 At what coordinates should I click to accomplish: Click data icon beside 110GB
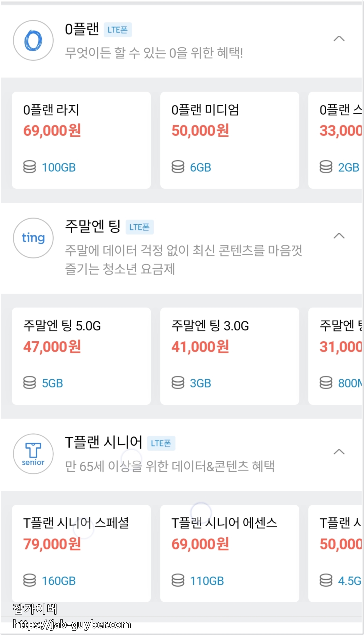(178, 580)
